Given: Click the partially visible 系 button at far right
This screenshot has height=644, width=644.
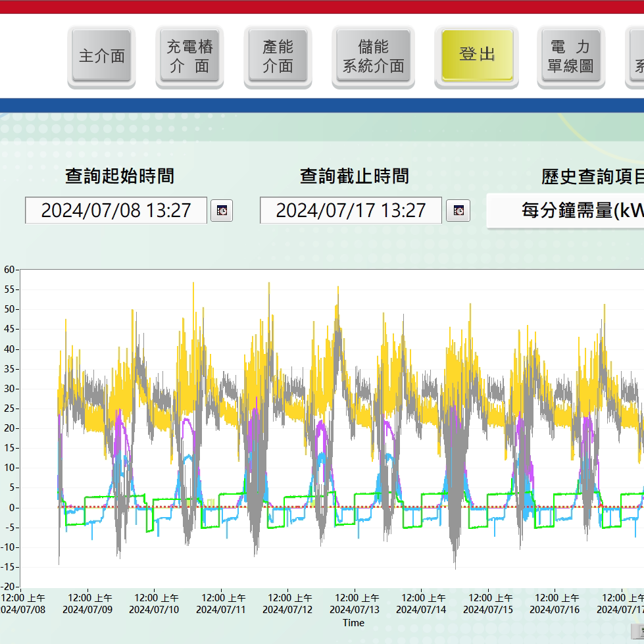Looking at the screenshot, I should tap(637, 56).
